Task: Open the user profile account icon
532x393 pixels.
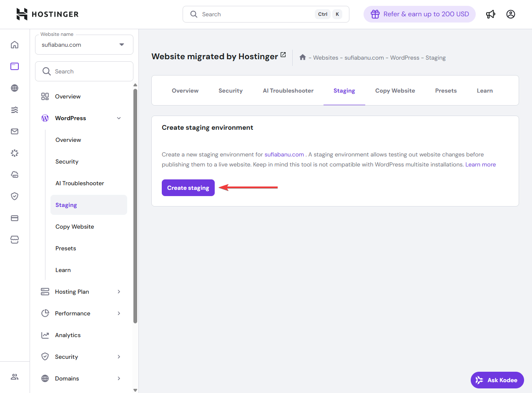Action: 511,14
